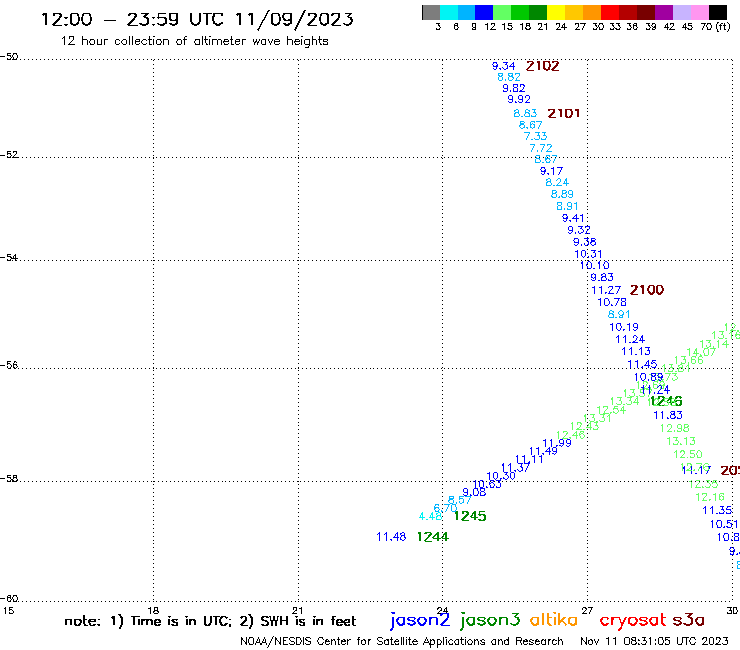Viewport: 740px width, 650px height.
Task: Click wave height value 11.35
Action: pyautogui.click(x=717, y=510)
